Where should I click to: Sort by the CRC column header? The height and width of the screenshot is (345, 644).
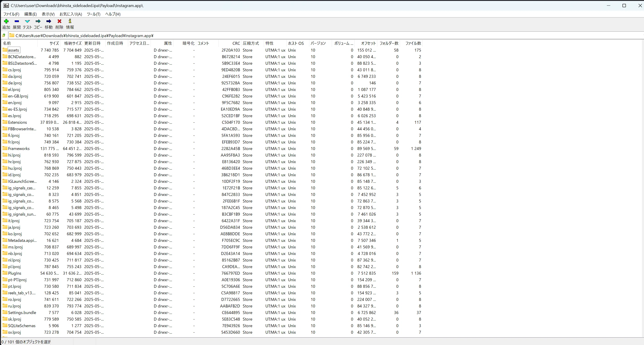pos(230,43)
